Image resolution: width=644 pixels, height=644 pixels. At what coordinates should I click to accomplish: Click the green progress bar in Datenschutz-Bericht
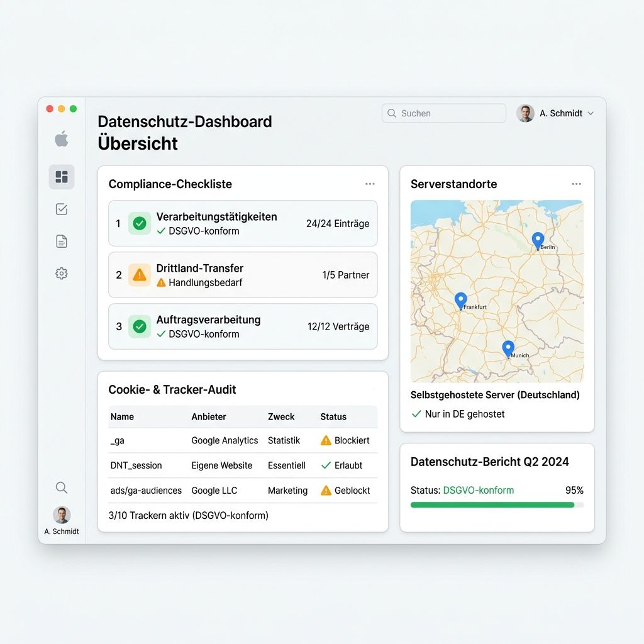click(x=492, y=505)
